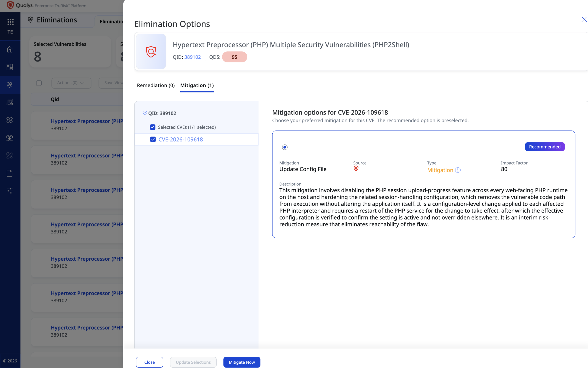Click the Qid column header
This screenshot has height=368, width=588.
point(55,99)
